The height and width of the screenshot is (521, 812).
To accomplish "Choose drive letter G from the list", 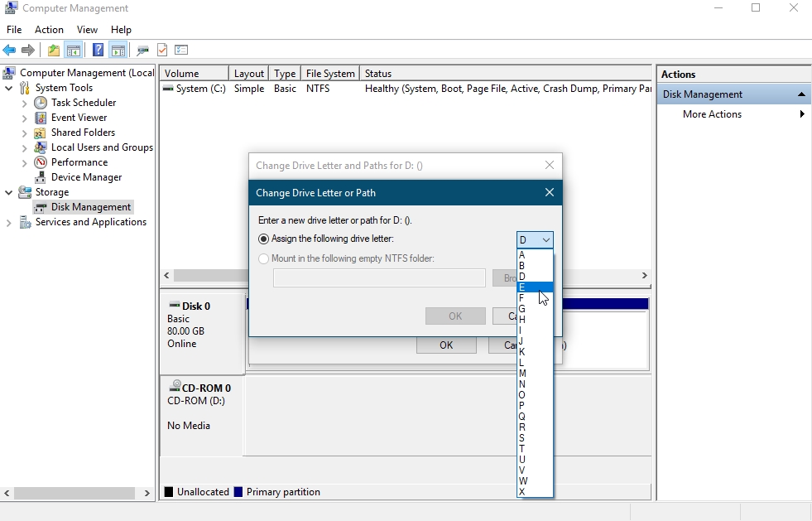I will click(x=535, y=309).
